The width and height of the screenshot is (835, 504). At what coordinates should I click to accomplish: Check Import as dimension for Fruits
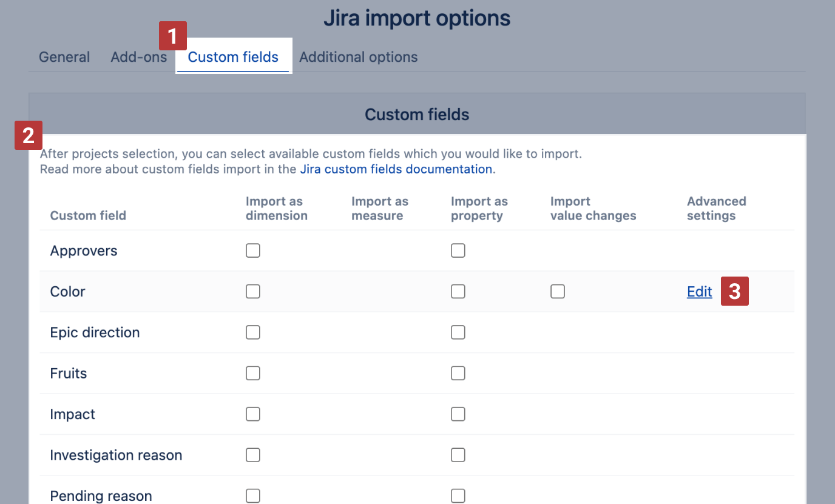253,373
